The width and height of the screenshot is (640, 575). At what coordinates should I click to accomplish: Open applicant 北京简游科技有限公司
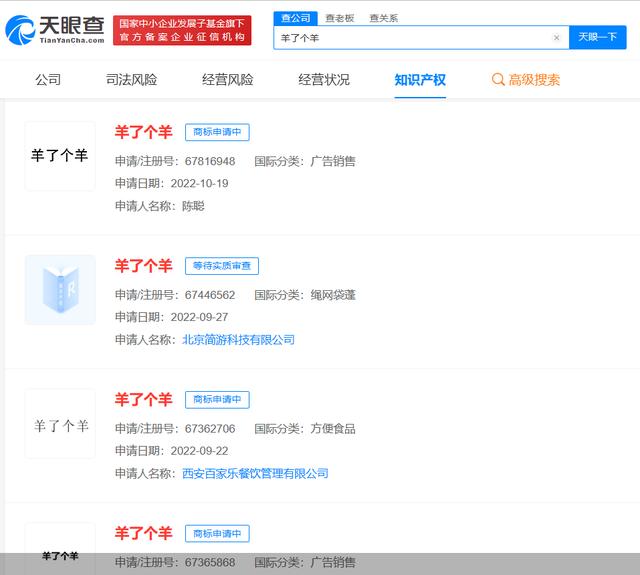(x=238, y=340)
